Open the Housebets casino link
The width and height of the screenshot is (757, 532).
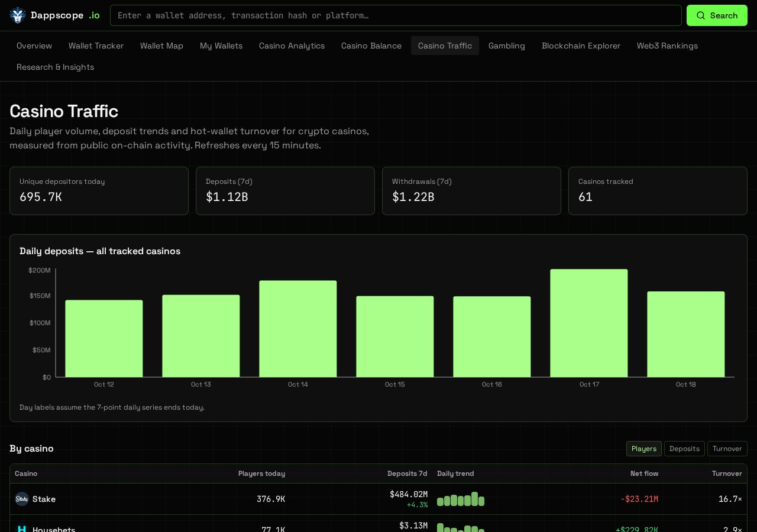(54, 529)
